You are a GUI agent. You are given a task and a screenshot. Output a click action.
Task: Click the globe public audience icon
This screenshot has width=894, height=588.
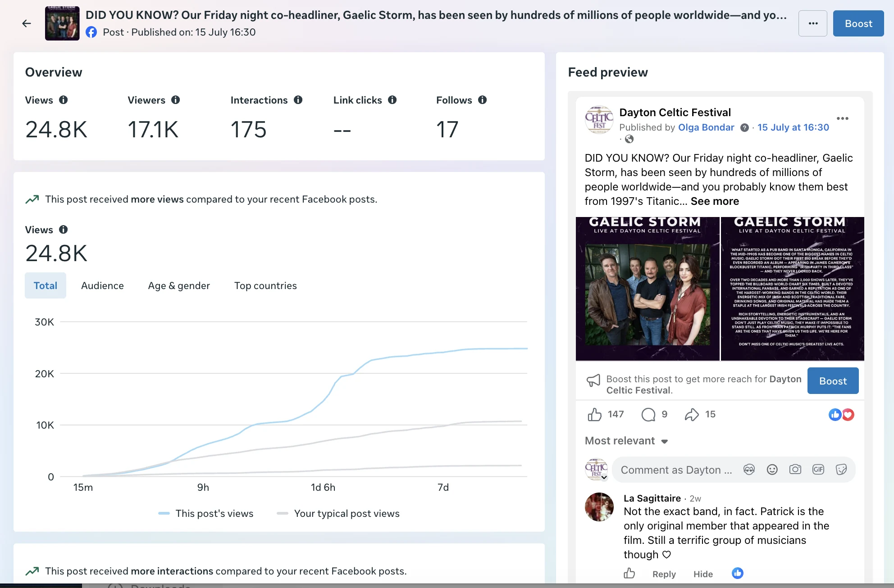[629, 139]
